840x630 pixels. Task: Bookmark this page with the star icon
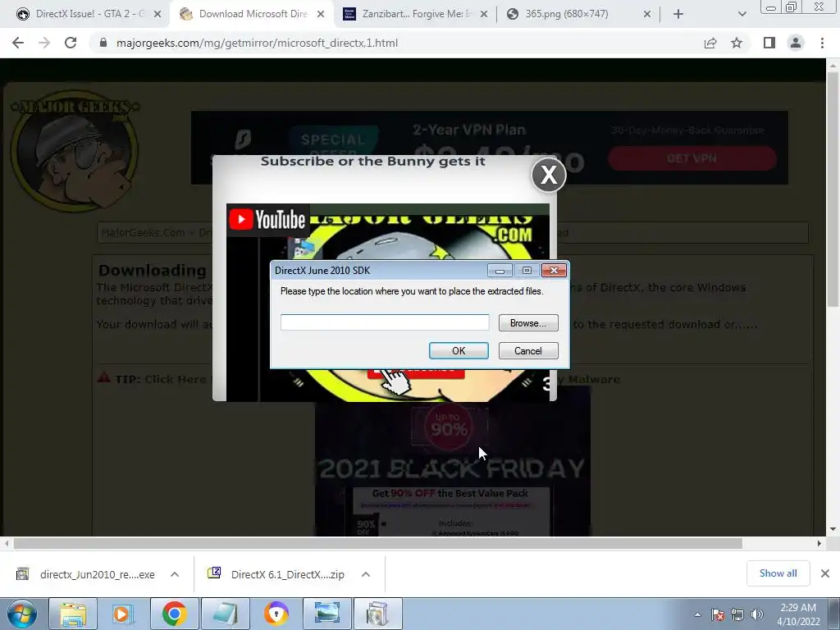click(737, 43)
